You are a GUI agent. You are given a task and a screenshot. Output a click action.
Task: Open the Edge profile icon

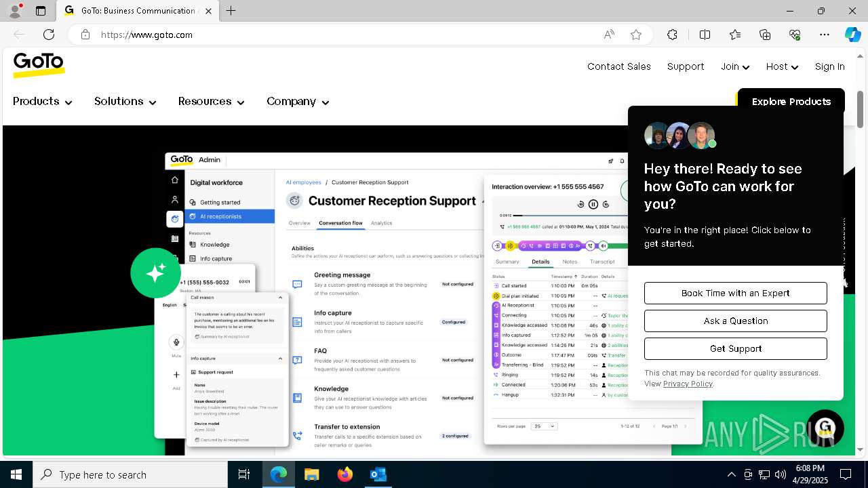click(x=15, y=11)
